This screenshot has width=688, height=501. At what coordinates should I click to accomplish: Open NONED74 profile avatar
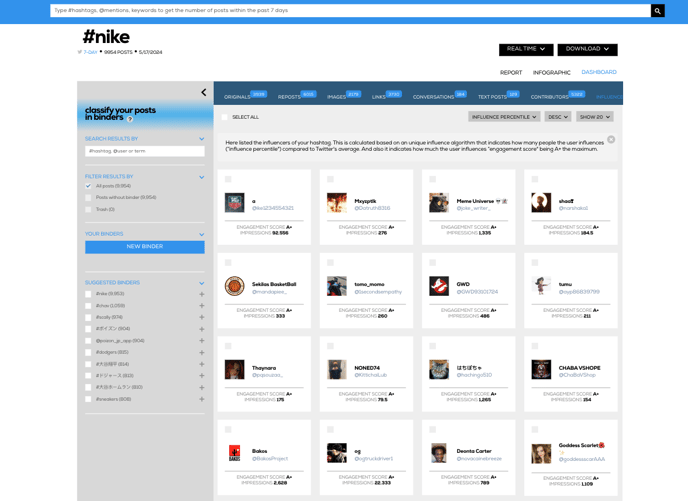point(337,369)
